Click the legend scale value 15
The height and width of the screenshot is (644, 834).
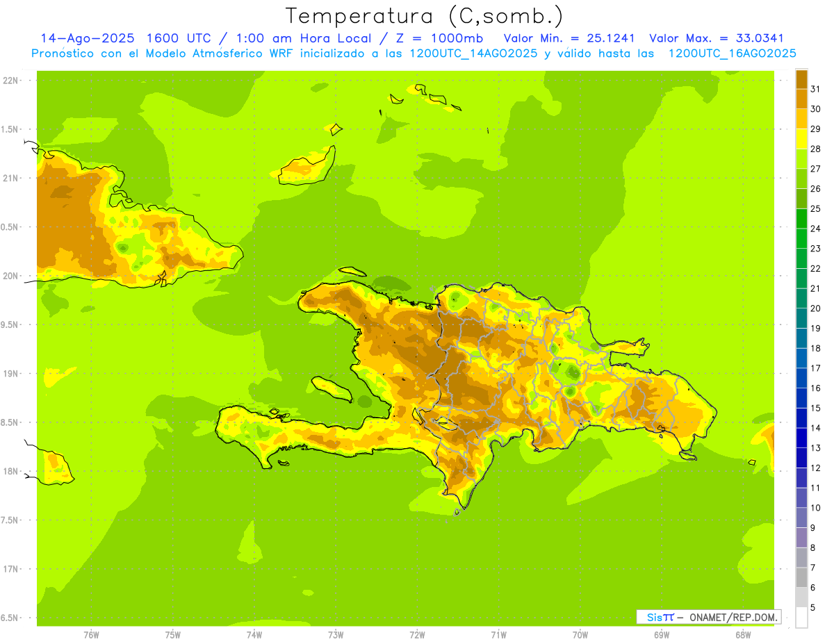pos(815,408)
